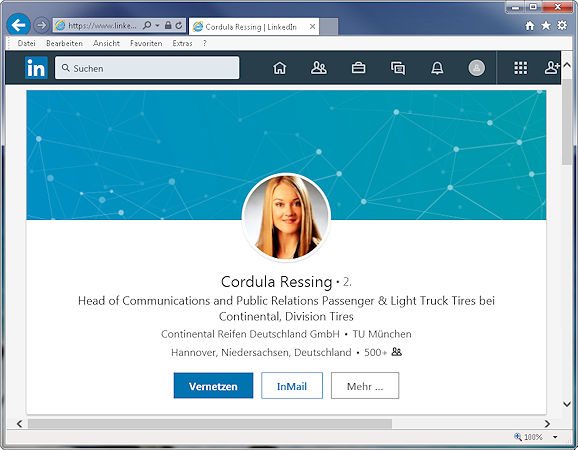Screen dimensions: 578x450
Task: Click the 500+ connections count
Action: pyautogui.click(x=375, y=352)
